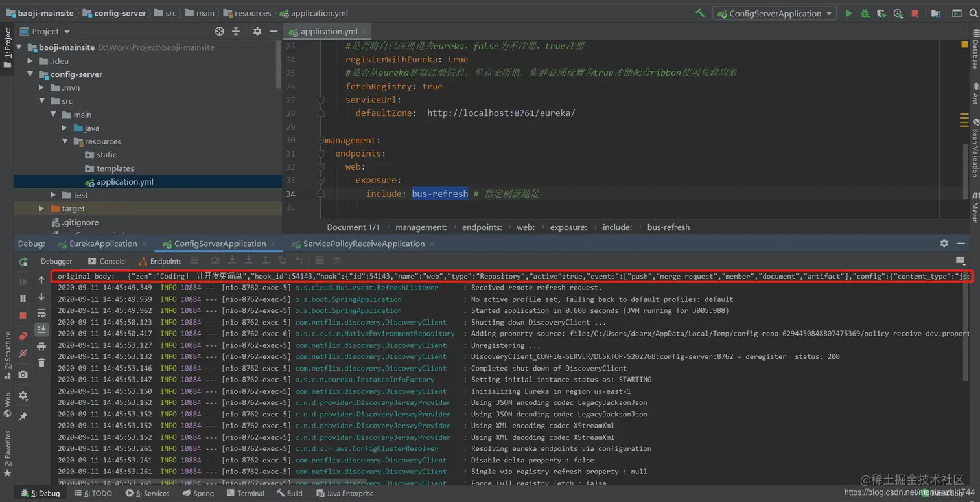Open View Breakpoints red circles icon
The height and width of the screenshot is (502, 980).
23,336
